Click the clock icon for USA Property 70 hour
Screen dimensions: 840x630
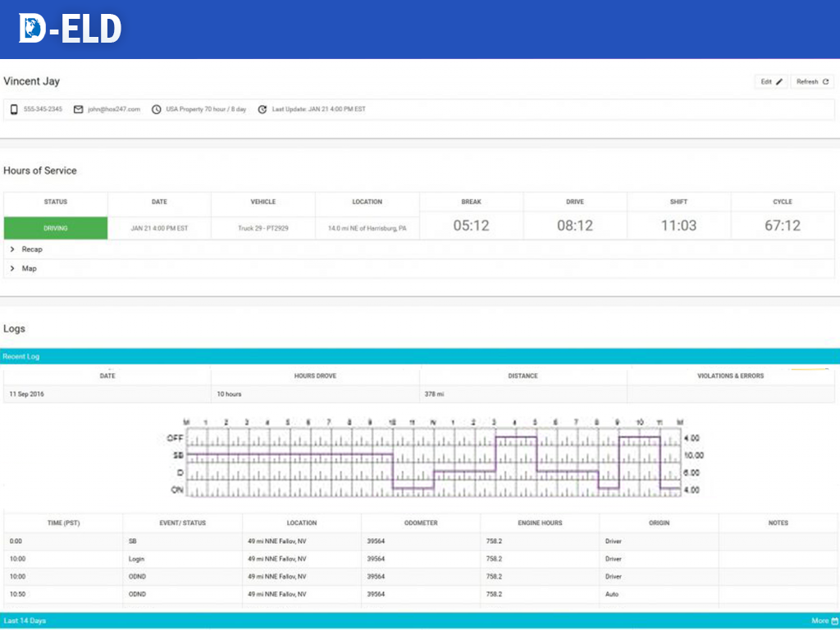pos(157,109)
